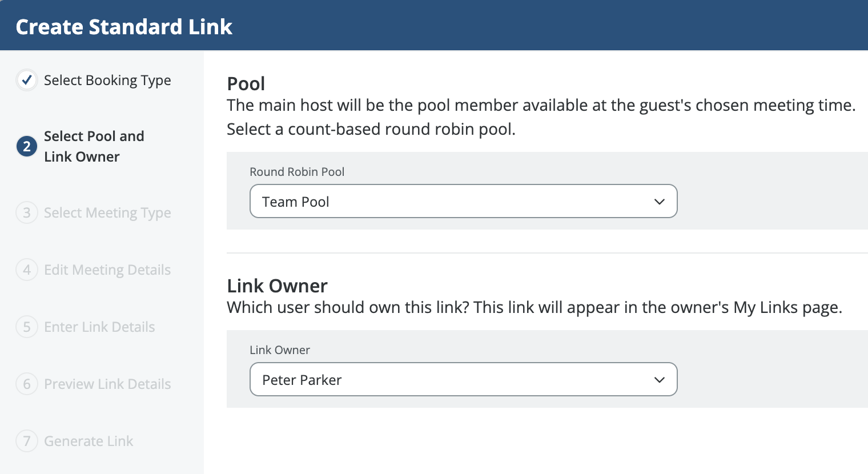Jump to Select Meeting Type step

click(107, 213)
